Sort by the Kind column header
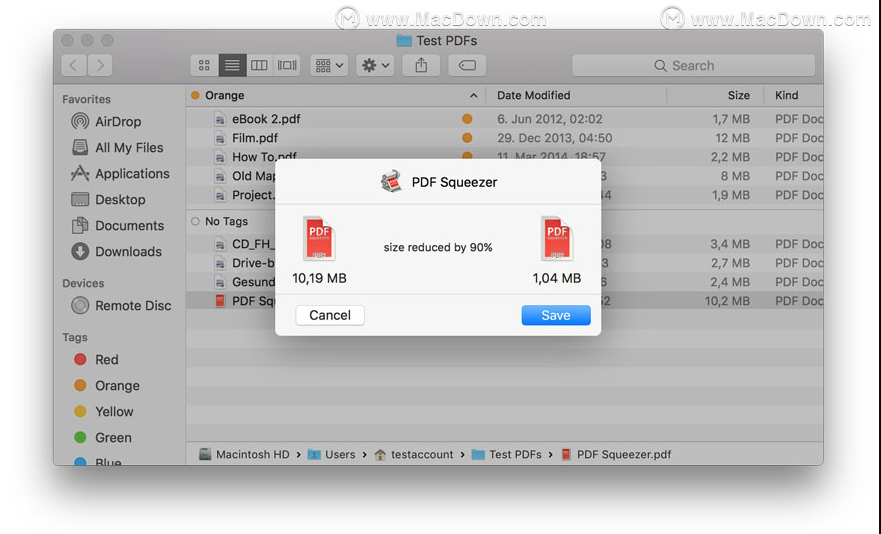The width and height of the screenshot is (881, 534). [787, 96]
